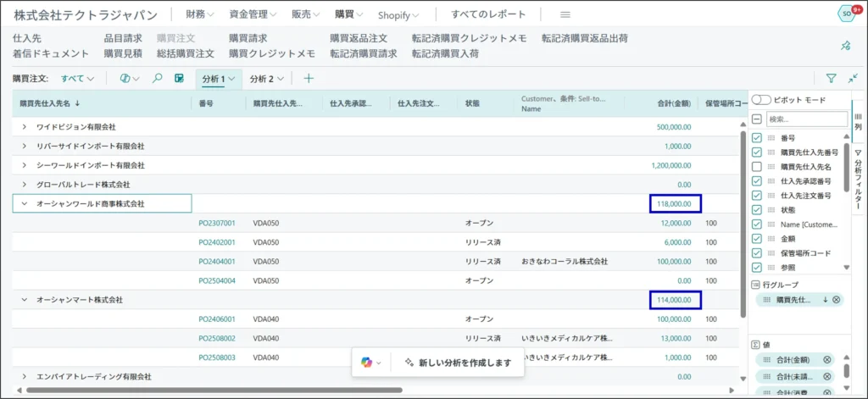The height and width of the screenshot is (399, 868).
Task: Remove 合計(金額) from the values list
Action: pyautogui.click(x=827, y=359)
